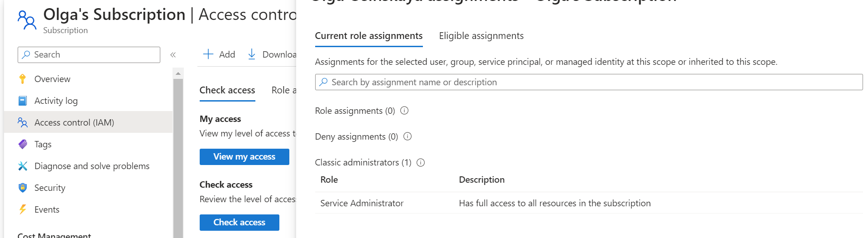Click the 'Role assignments (0)' label

(355, 111)
